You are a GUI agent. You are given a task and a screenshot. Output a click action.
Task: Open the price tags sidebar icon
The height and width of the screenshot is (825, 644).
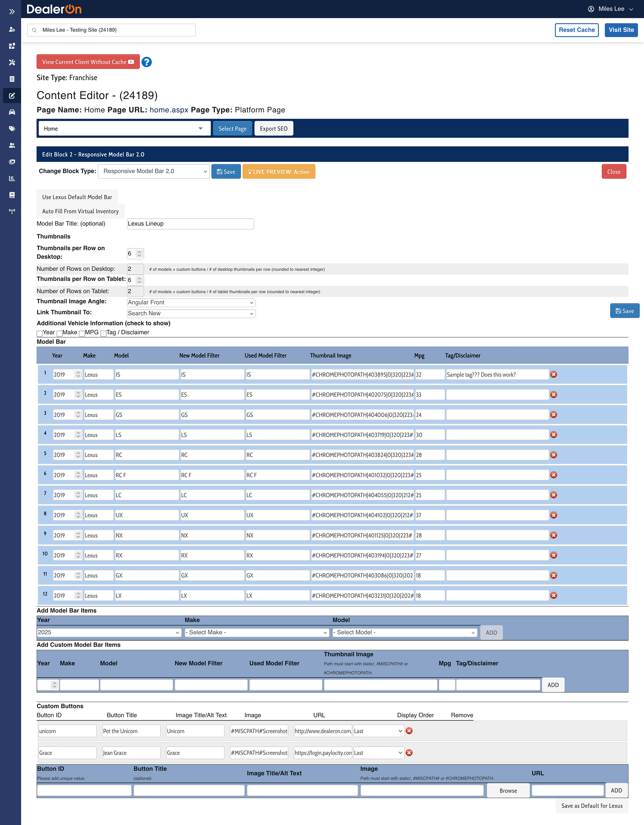tap(12, 129)
